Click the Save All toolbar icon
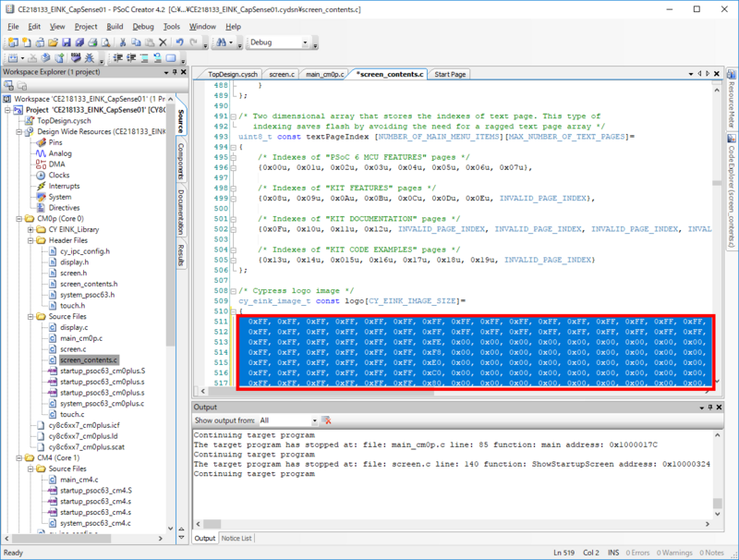This screenshot has height=560, width=739. [x=79, y=43]
